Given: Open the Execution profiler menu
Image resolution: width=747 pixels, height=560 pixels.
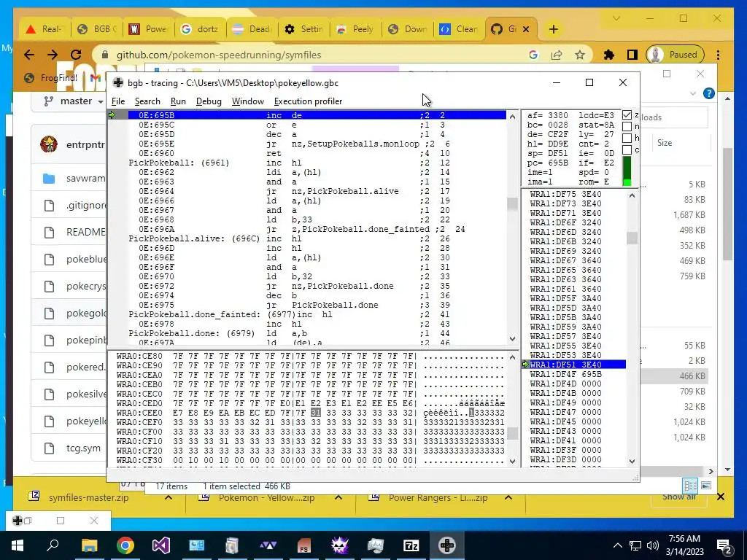Looking at the screenshot, I should click(308, 101).
